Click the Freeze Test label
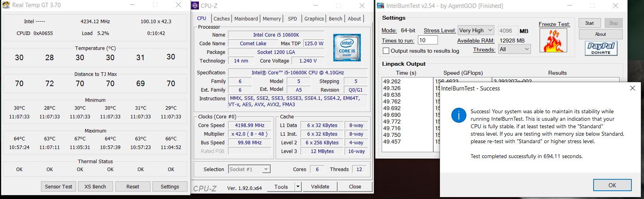 (554, 24)
